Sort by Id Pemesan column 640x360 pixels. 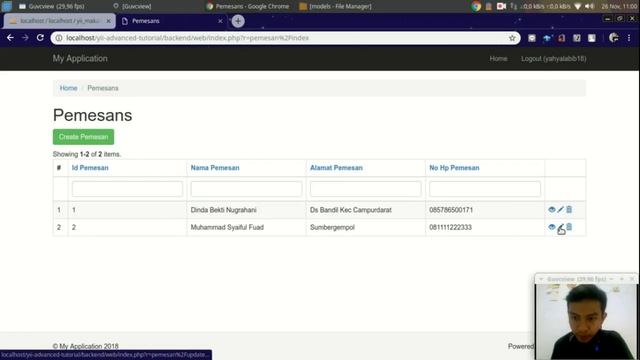pos(90,168)
